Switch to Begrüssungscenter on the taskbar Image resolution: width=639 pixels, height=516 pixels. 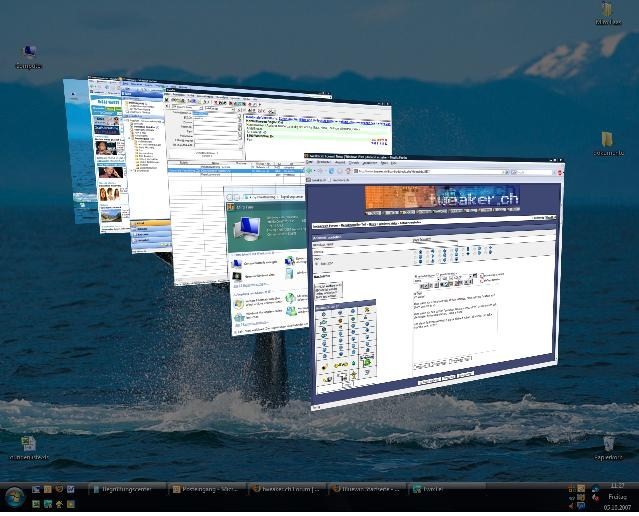[127, 489]
